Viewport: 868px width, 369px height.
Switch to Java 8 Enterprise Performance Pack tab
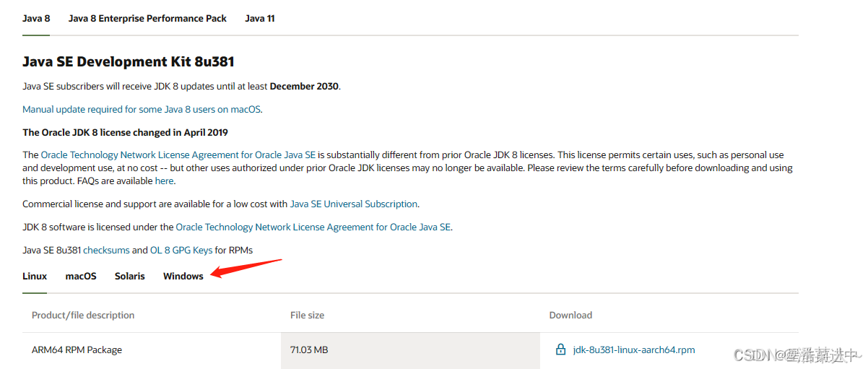[x=147, y=18]
